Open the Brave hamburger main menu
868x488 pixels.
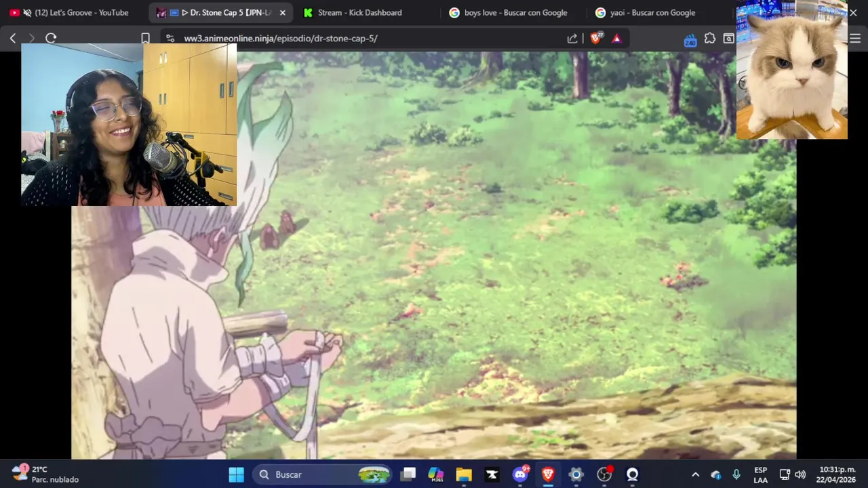854,38
